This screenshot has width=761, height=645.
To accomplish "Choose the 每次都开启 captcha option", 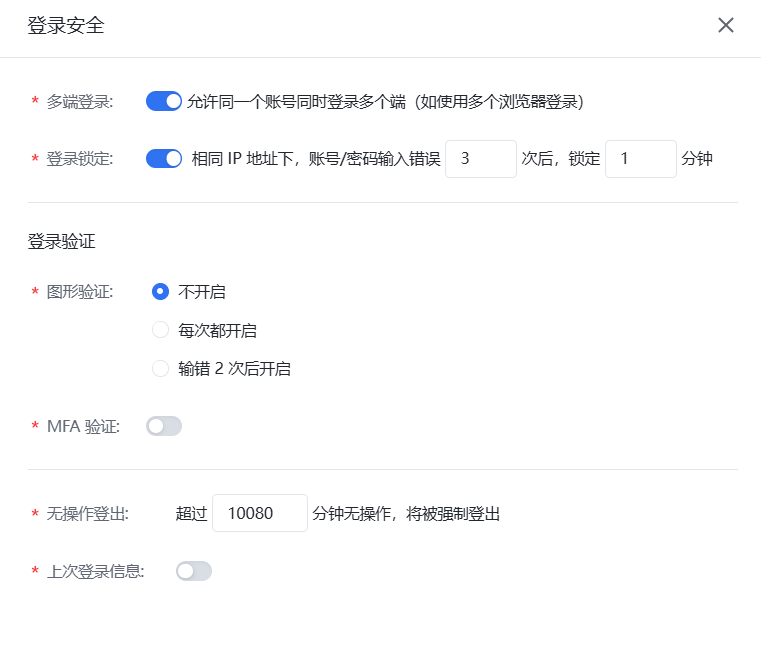I will 160,330.
